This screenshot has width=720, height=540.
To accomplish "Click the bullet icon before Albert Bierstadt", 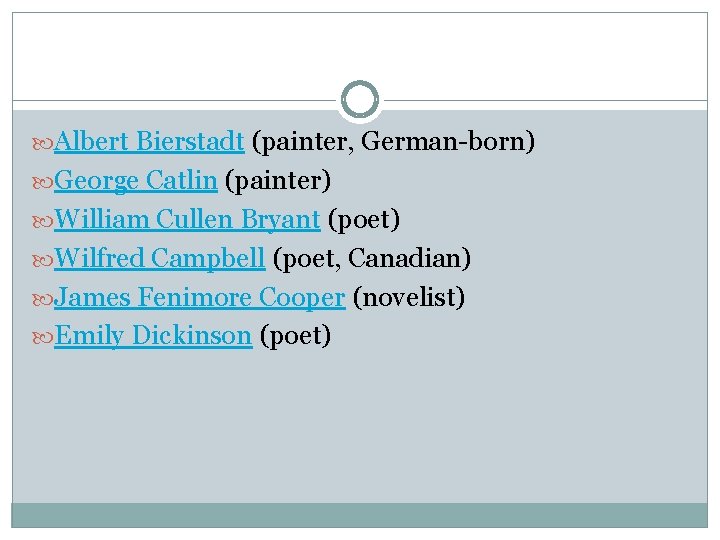I will [44, 143].
